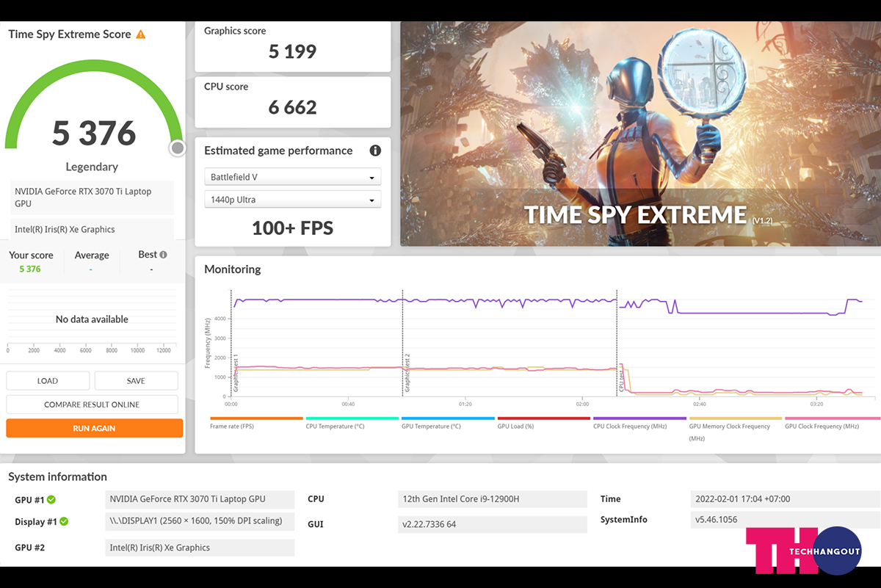The height and width of the screenshot is (588, 881).
Task: Click the GPU #1 value field
Action: click(200, 499)
